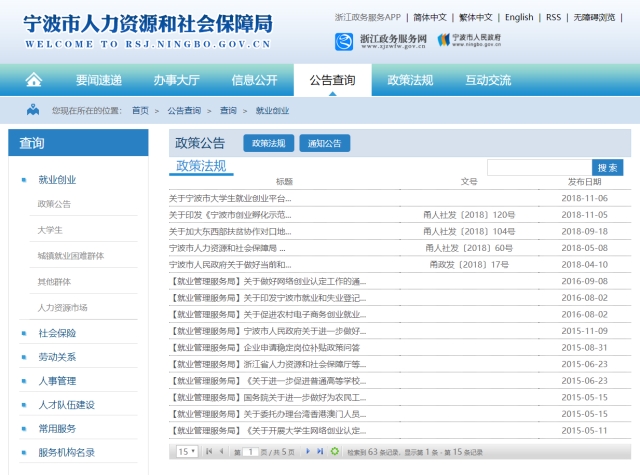Click the home icon in navigation bar
This screenshot has width=640, height=475.
coord(33,80)
